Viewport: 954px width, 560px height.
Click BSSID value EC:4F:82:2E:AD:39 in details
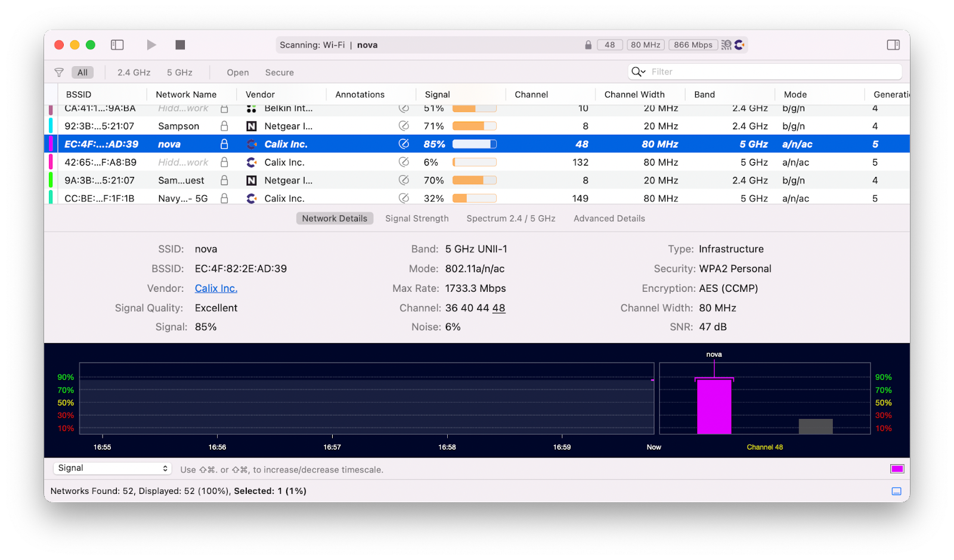[241, 269]
